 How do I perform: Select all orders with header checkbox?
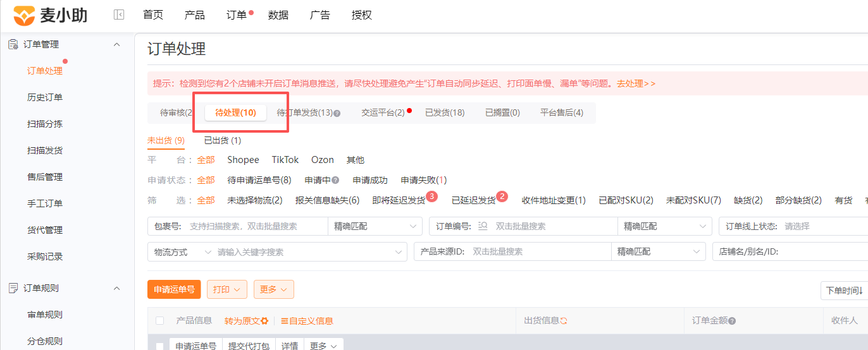159,321
